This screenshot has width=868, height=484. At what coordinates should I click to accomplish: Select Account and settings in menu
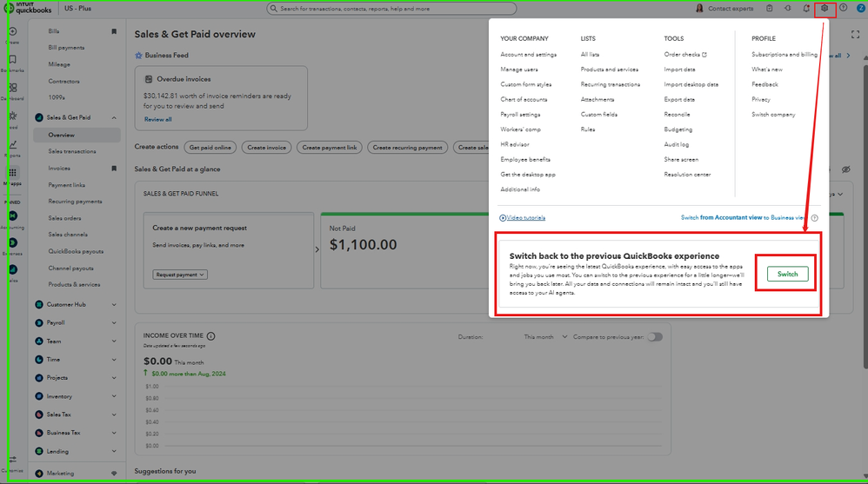tap(529, 55)
